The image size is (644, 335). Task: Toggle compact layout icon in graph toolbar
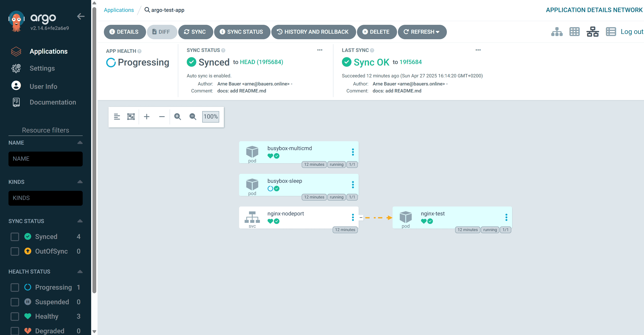coord(117,116)
